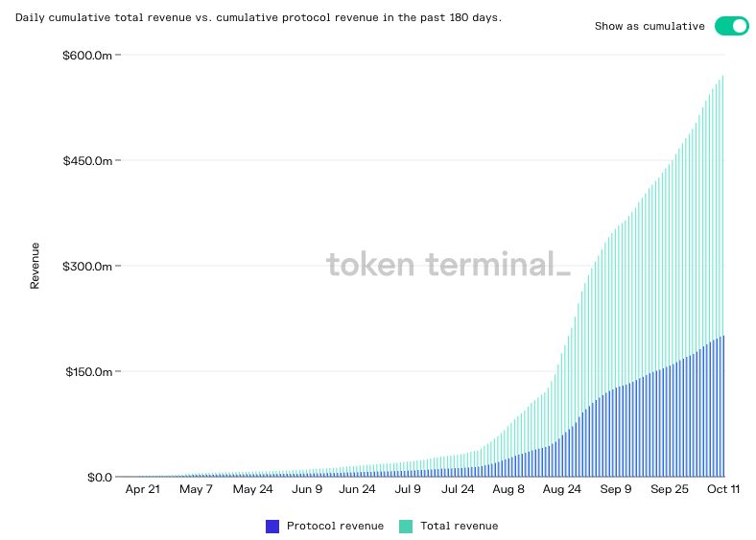Click the teal Total revenue legend swatch
Image resolution: width=756 pixels, height=540 pixels.
[x=406, y=526]
